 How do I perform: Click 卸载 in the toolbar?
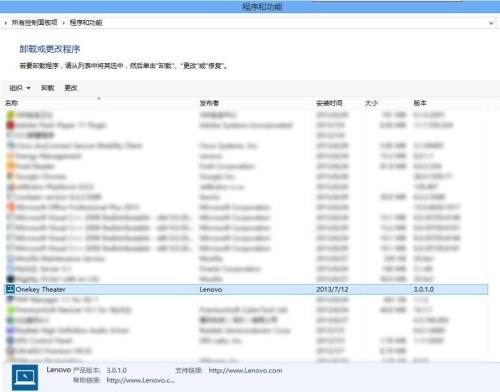[x=47, y=88]
